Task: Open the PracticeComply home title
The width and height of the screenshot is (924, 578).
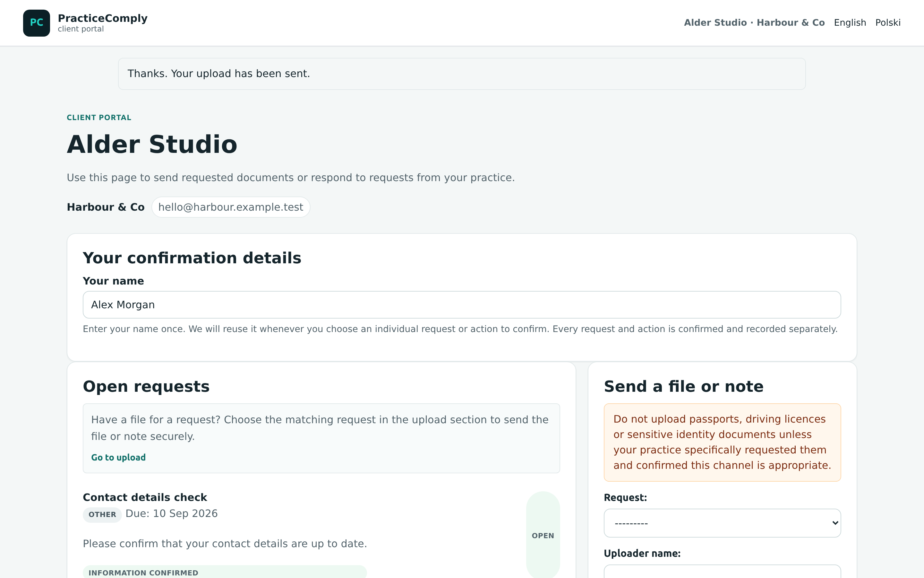Action: tap(102, 18)
